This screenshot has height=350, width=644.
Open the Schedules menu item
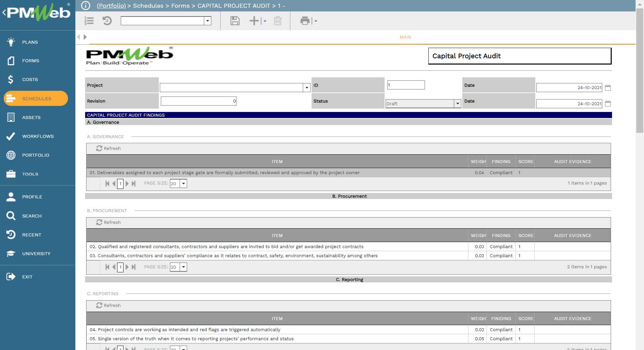coord(36,99)
